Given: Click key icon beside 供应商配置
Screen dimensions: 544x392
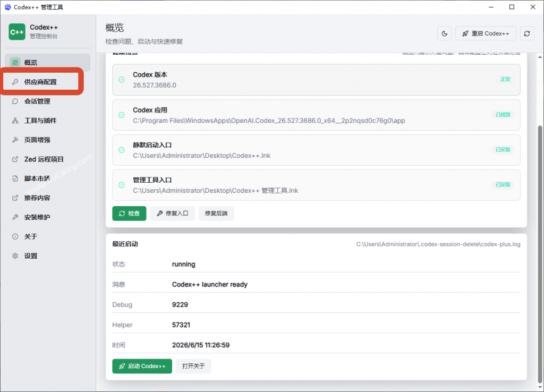Looking at the screenshot, I should [15, 82].
